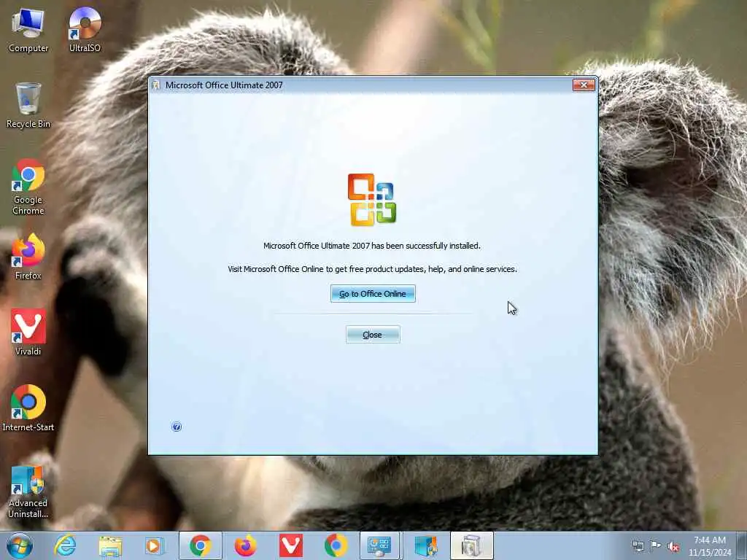The width and height of the screenshot is (747, 560).
Task: Select the UltraISO desktop shortcut
Action: (x=85, y=31)
